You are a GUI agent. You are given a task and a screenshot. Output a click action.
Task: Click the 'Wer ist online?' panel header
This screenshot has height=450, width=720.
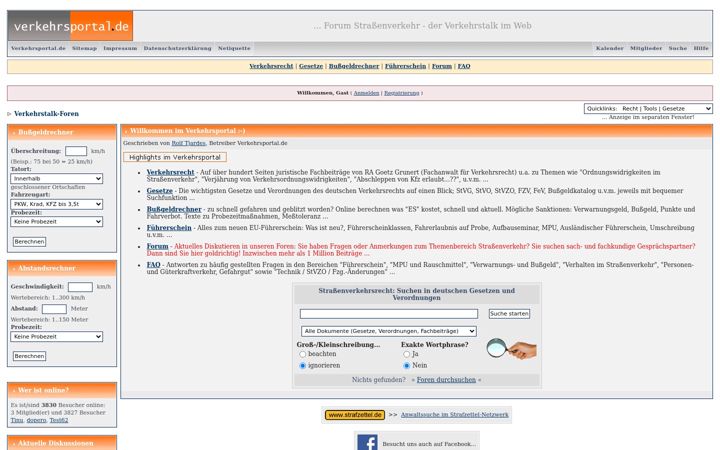[x=62, y=390]
